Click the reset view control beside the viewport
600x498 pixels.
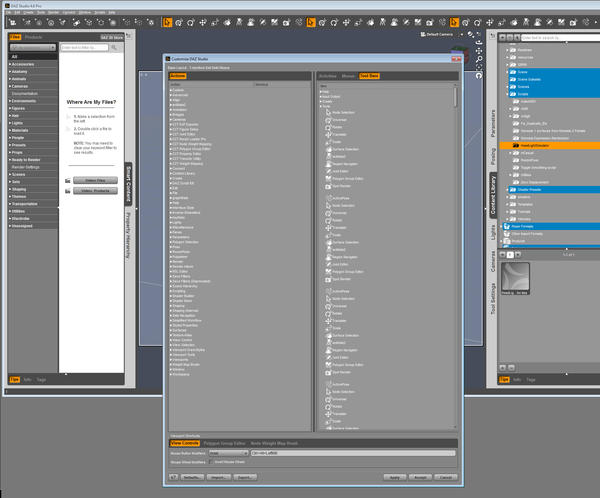479,75
